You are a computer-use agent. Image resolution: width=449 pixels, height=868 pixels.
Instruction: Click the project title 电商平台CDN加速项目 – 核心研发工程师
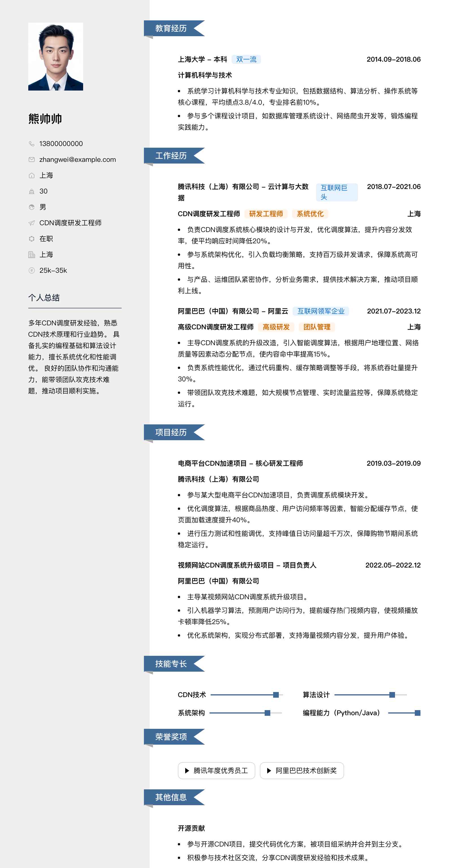(x=241, y=463)
